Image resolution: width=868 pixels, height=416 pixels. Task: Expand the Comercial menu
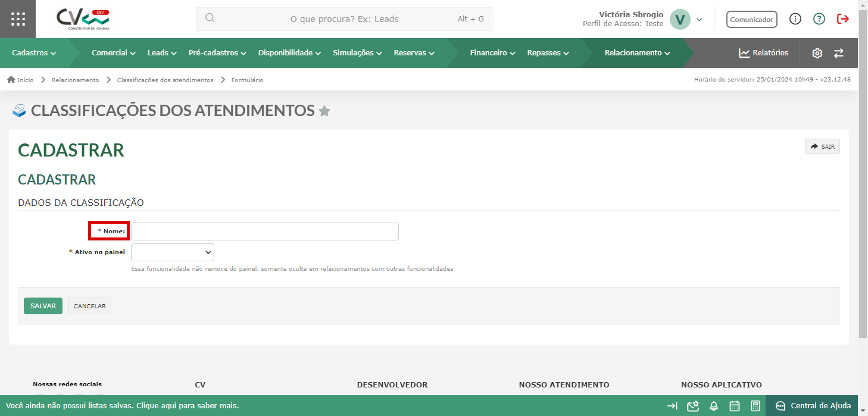click(x=114, y=53)
